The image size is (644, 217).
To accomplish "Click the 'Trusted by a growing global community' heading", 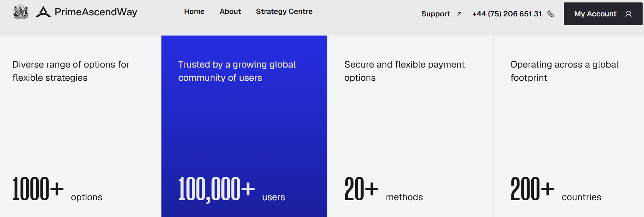I will pos(237,71).
